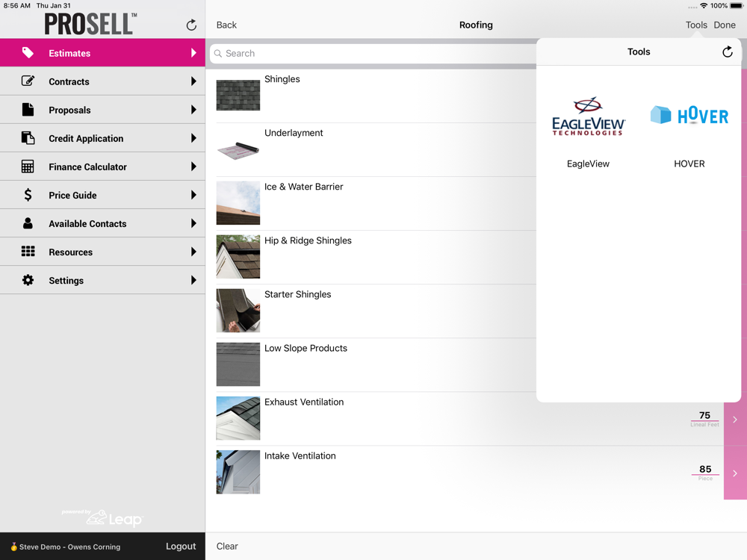Click the Estimates tag icon
Screen dimensions: 747x560
pos(28,53)
